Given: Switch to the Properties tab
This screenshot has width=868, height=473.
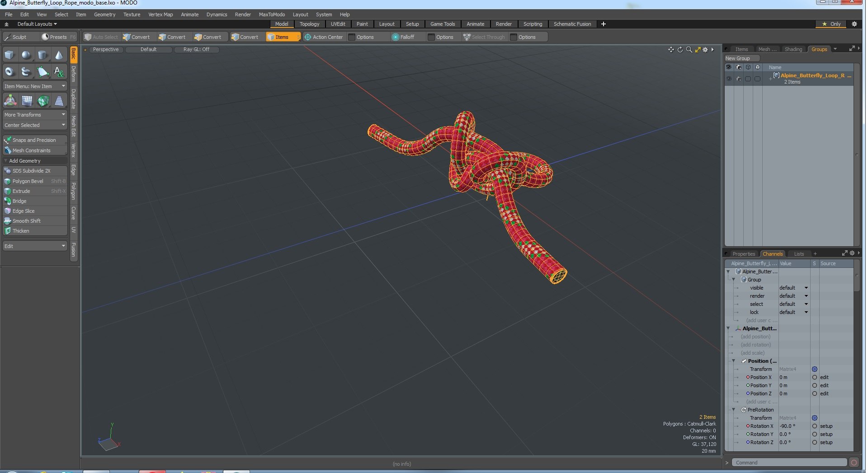Looking at the screenshot, I should click(744, 254).
